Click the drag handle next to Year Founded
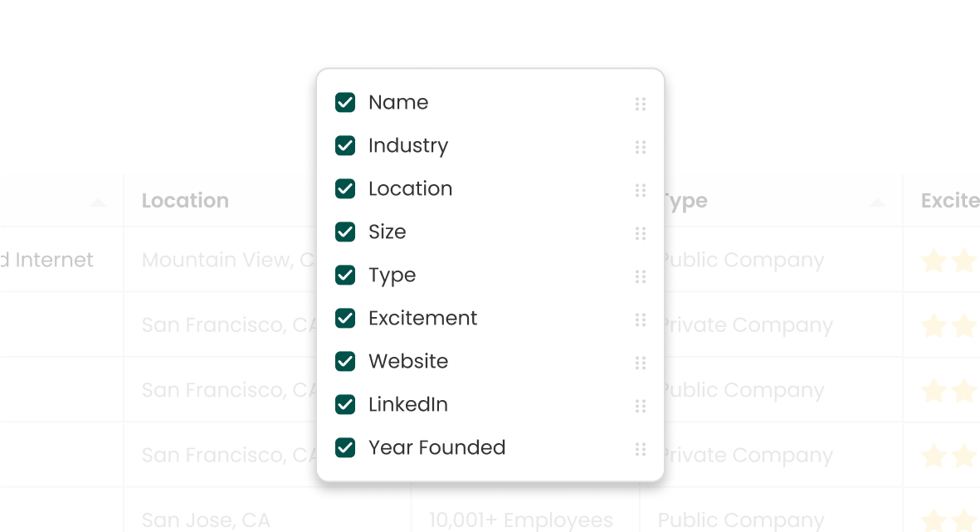Image resolution: width=980 pixels, height=532 pixels. coord(641,449)
